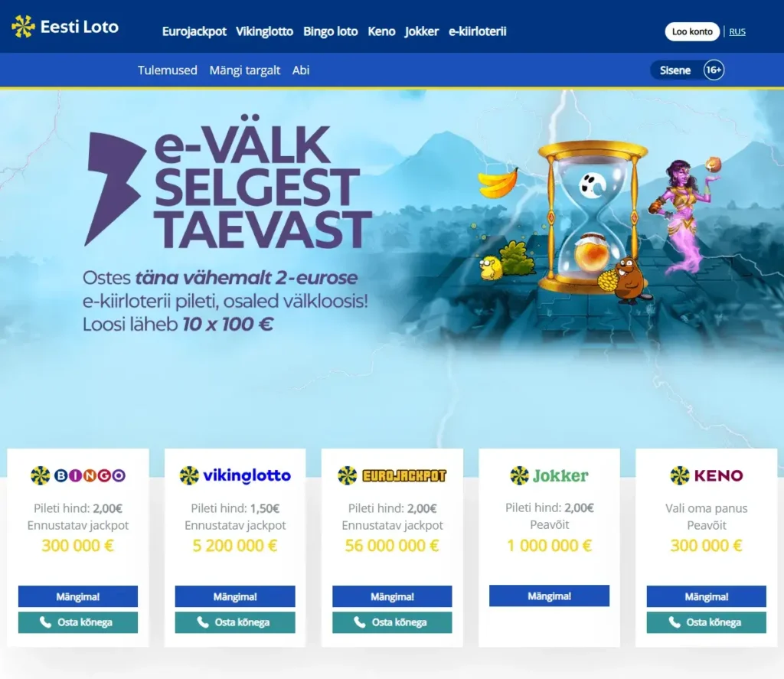Click Mängima! under Jokker
784x679 pixels.
(x=549, y=596)
